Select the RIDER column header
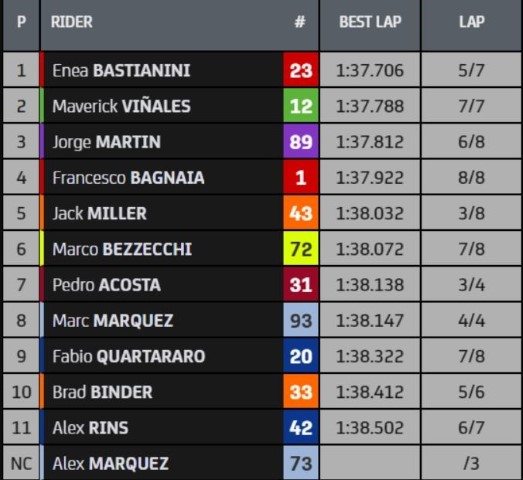Image resolution: width=523 pixels, height=480 pixels. pyautogui.click(x=72, y=22)
